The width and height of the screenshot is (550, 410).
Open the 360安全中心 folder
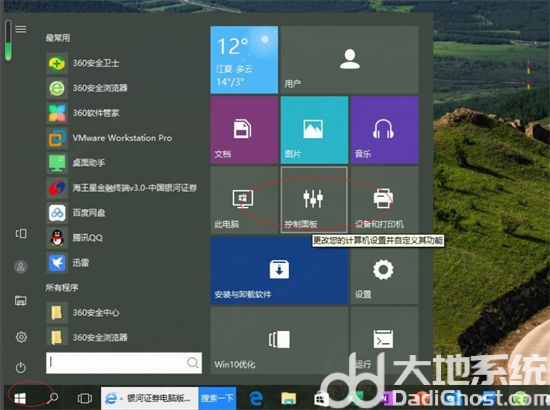[83, 312]
